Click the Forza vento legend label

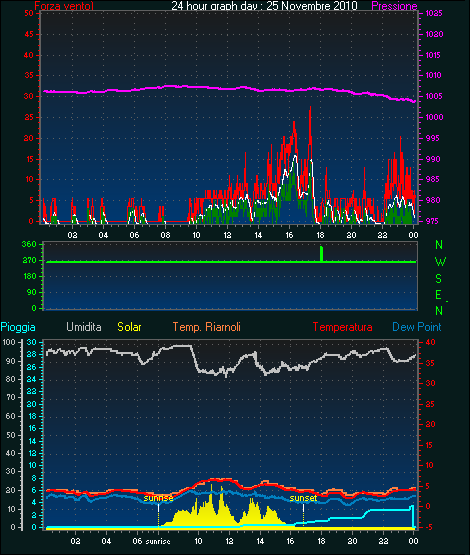tap(64, 6)
